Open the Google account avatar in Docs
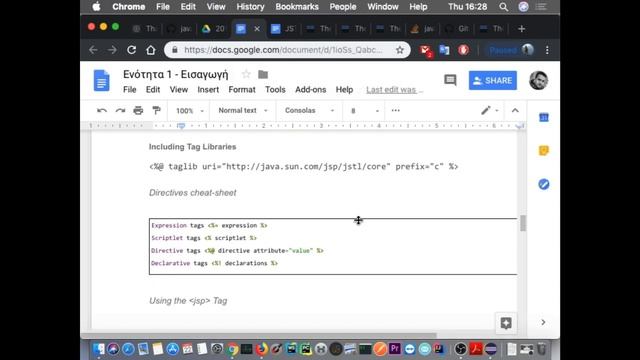640x360 pixels. click(x=538, y=80)
